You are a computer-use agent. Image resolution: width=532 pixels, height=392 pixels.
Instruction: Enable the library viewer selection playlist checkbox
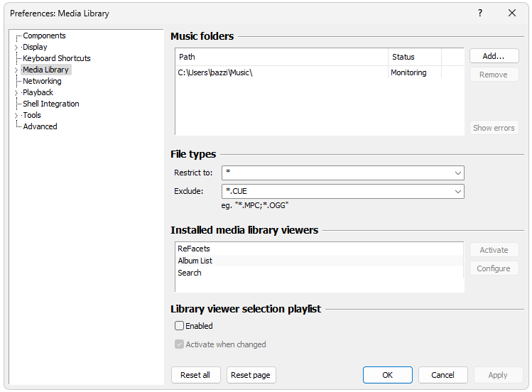point(180,326)
